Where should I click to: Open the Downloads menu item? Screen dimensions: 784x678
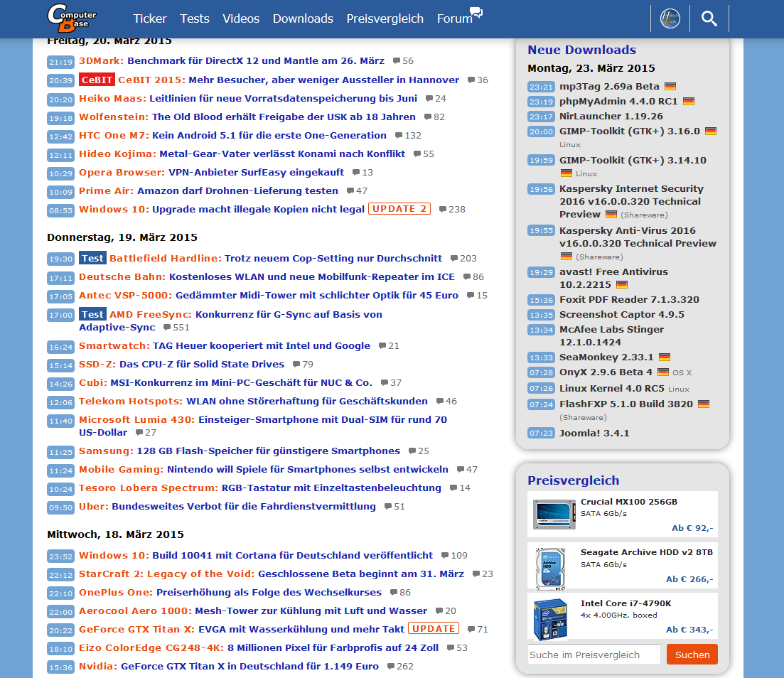303,18
